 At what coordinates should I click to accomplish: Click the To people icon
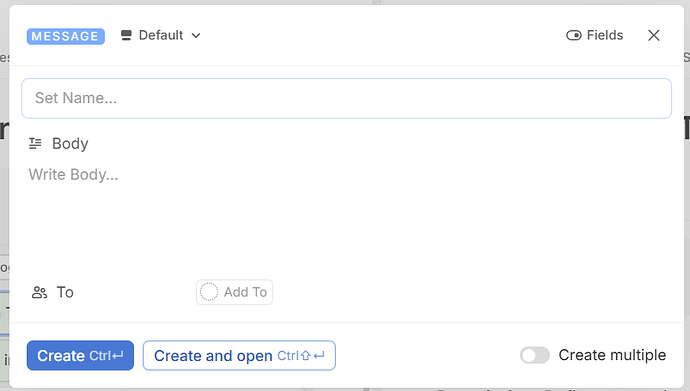click(x=39, y=292)
